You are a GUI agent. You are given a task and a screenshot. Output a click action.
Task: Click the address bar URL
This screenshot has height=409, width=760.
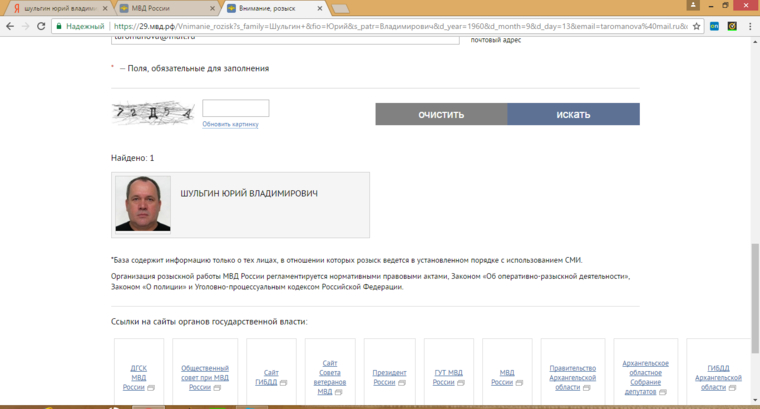click(400, 26)
